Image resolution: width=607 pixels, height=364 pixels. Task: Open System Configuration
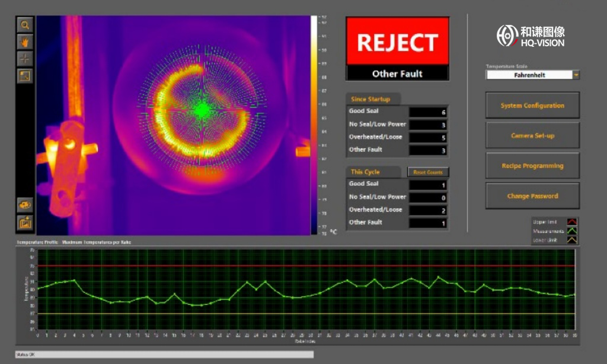(x=532, y=106)
